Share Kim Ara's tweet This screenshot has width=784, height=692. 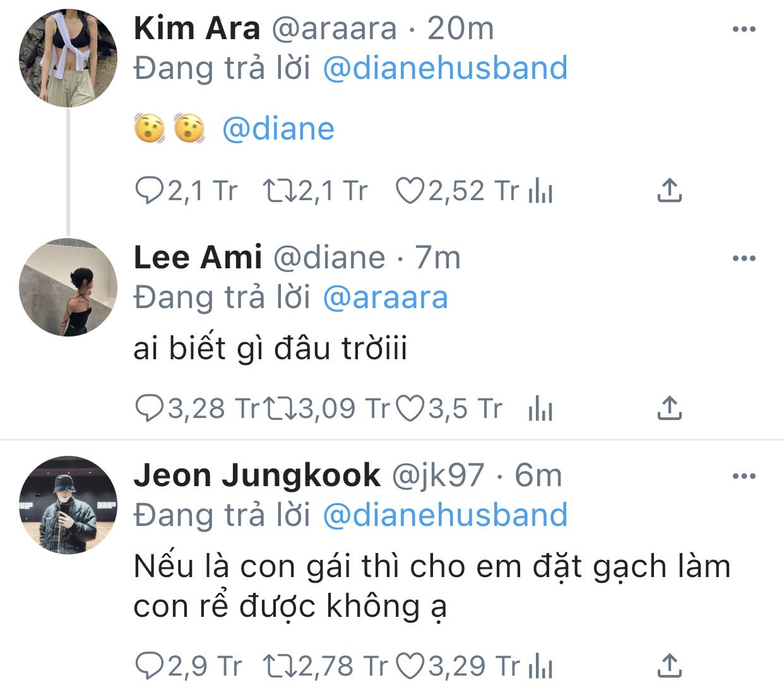(x=669, y=190)
